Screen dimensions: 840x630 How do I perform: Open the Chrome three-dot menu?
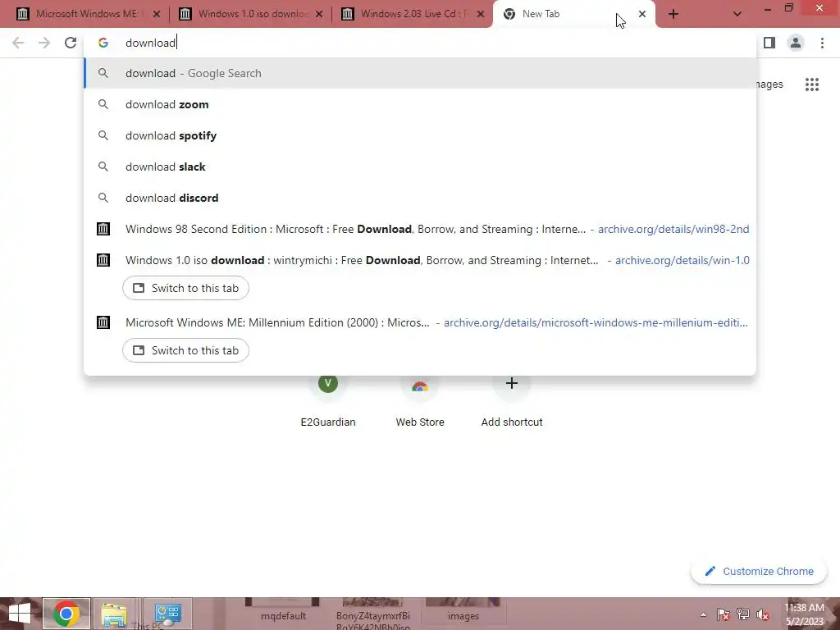tap(822, 43)
